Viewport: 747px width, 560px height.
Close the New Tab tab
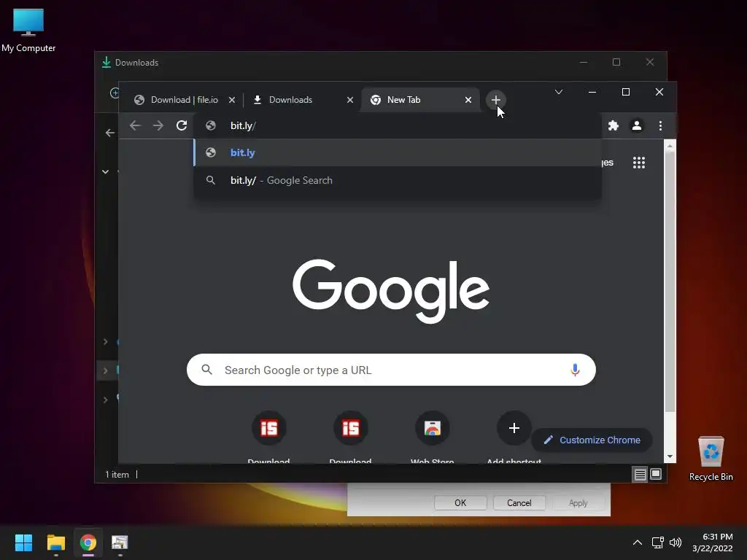coord(468,100)
